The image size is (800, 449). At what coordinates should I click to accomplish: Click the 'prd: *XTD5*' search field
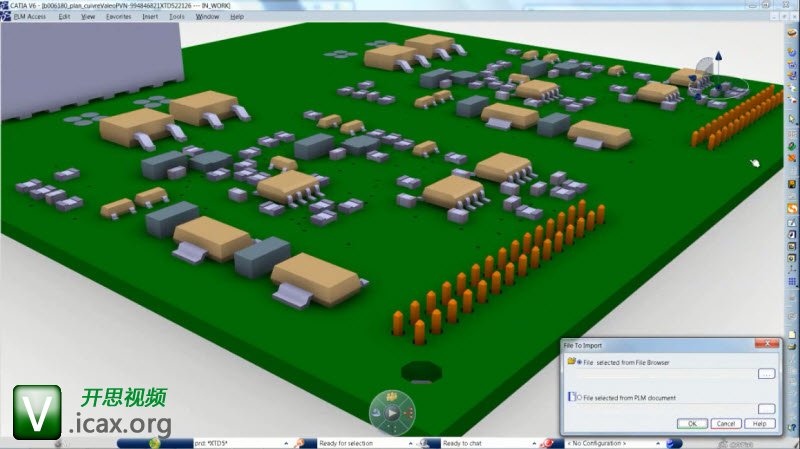click(237, 443)
